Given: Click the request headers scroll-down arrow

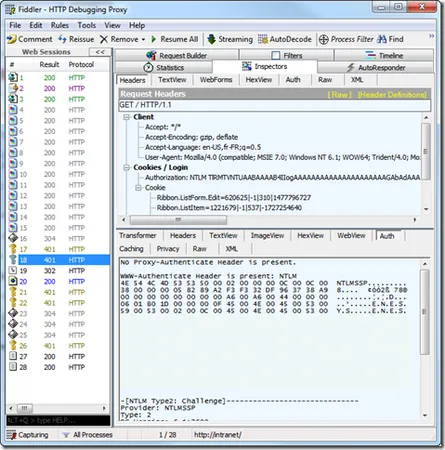Looking at the screenshot, I should pos(426,209).
